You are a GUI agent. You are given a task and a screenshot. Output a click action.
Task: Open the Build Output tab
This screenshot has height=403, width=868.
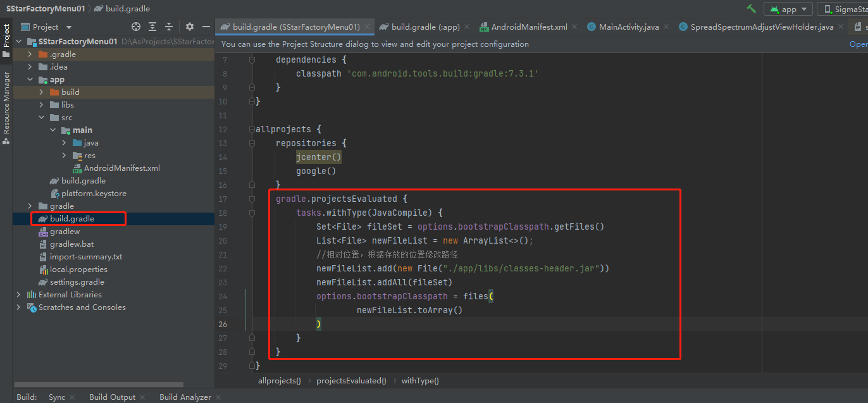pos(112,397)
